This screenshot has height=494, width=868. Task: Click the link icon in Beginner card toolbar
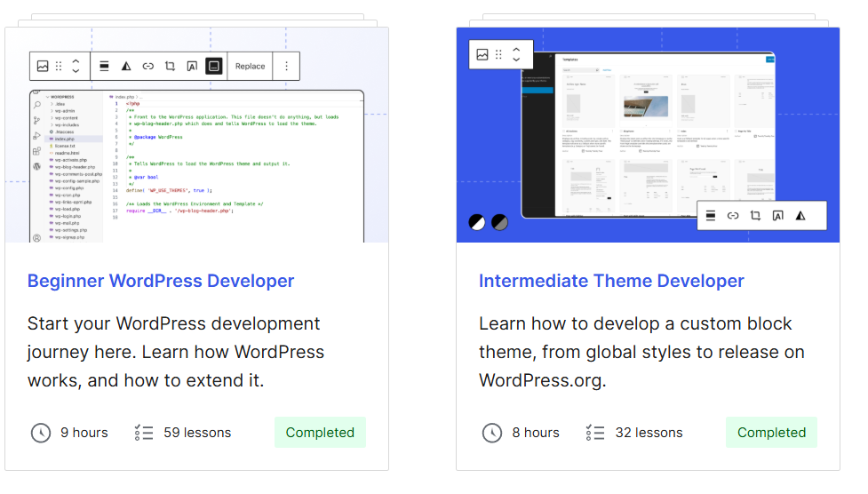click(x=147, y=67)
